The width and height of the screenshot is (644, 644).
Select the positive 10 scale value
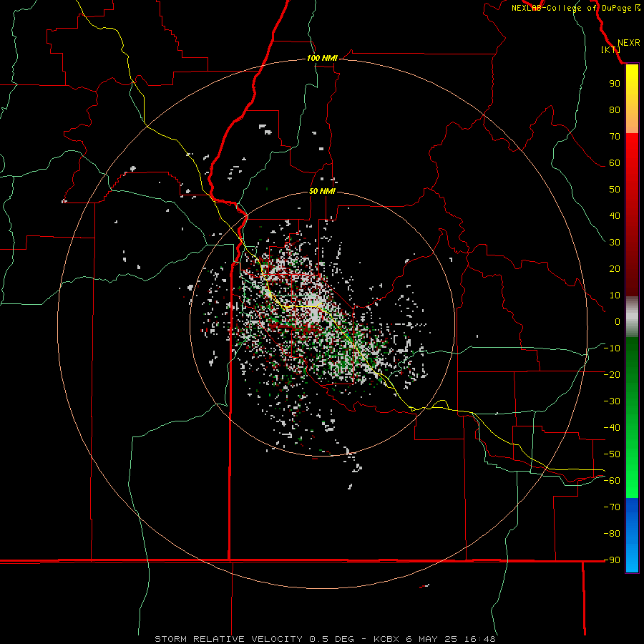pyautogui.click(x=615, y=296)
